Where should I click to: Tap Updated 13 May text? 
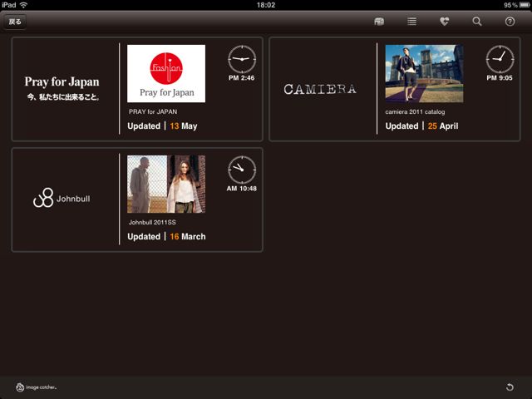point(162,126)
